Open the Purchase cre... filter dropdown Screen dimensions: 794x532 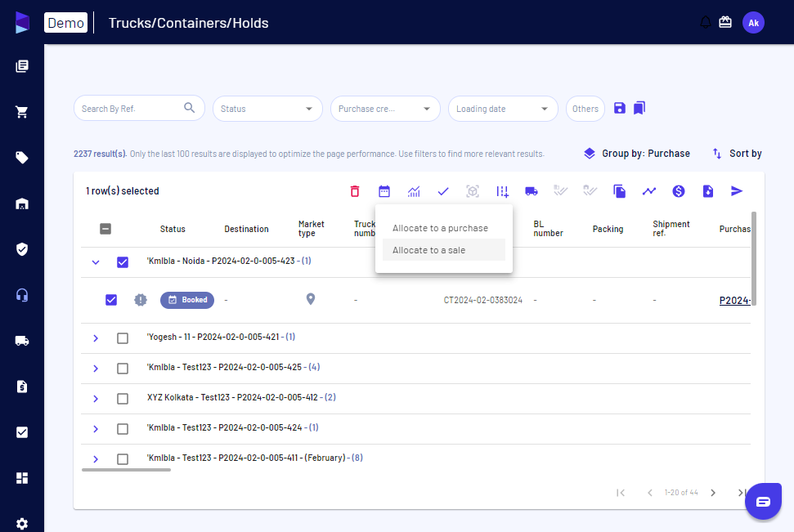click(x=385, y=109)
